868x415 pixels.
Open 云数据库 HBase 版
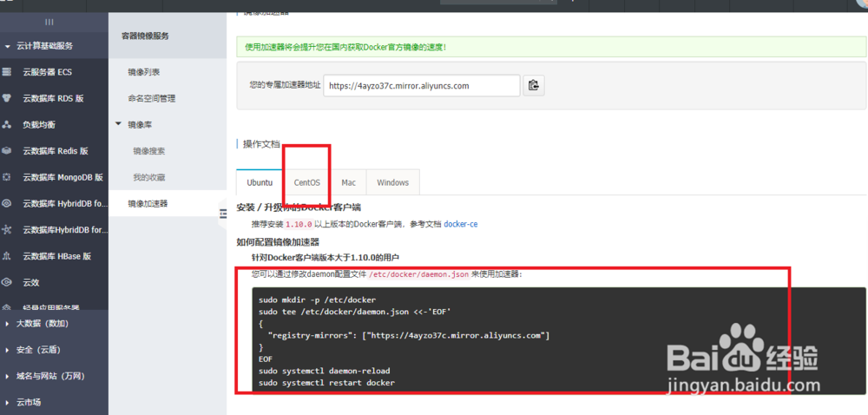click(57, 256)
